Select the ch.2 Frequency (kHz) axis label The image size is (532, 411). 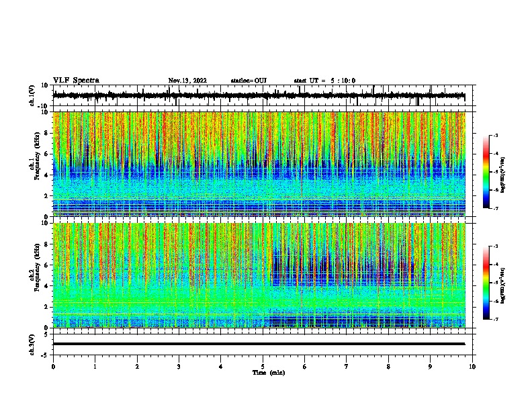36,267
